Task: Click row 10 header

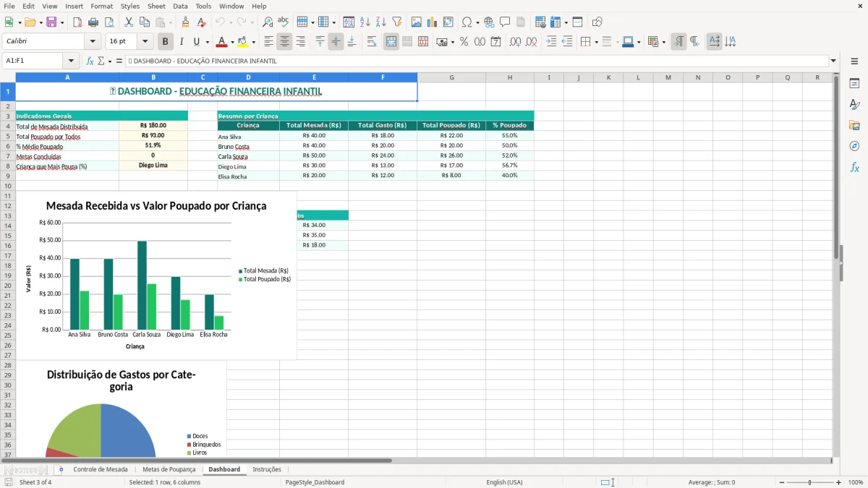Action: click(7, 186)
